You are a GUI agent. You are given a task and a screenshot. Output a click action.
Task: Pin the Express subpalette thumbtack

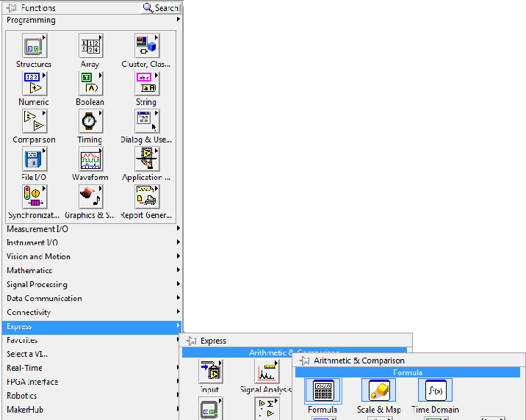tap(191, 341)
